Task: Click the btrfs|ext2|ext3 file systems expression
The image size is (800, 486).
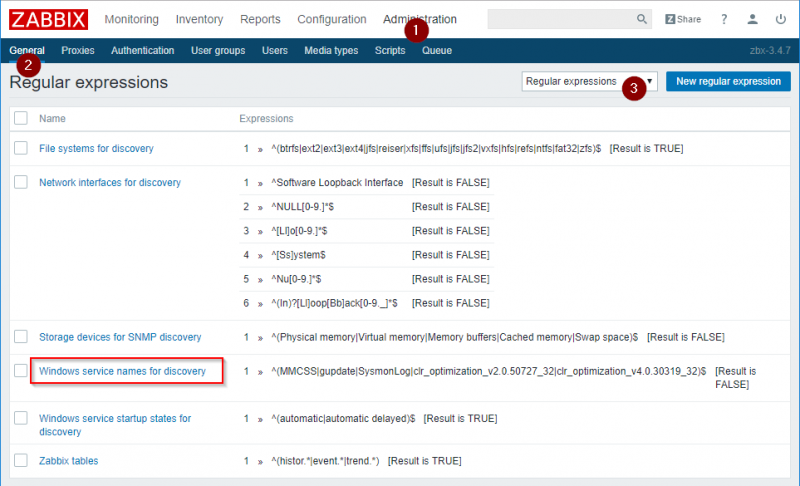Action: (436, 148)
